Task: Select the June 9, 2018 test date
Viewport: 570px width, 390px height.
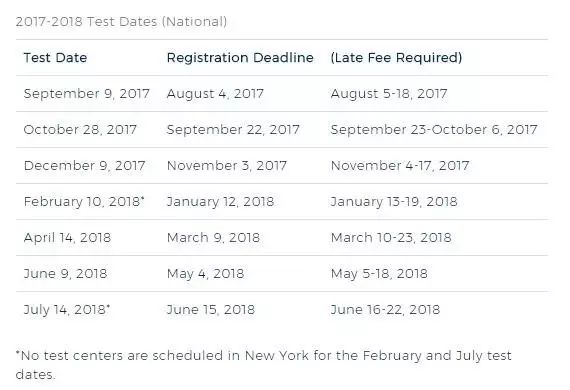Action: tap(65, 274)
